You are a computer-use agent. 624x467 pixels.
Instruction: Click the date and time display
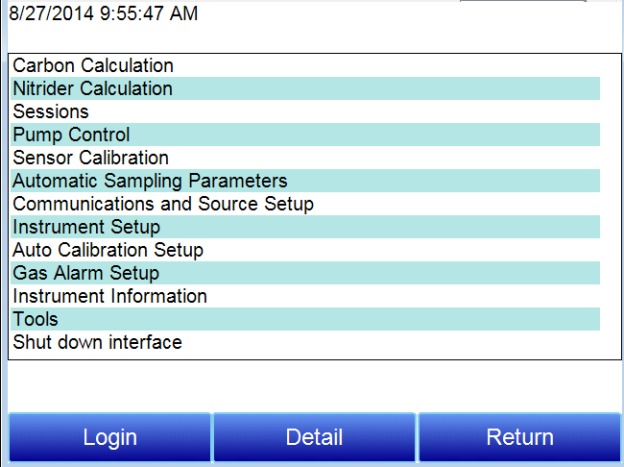pos(103,14)
